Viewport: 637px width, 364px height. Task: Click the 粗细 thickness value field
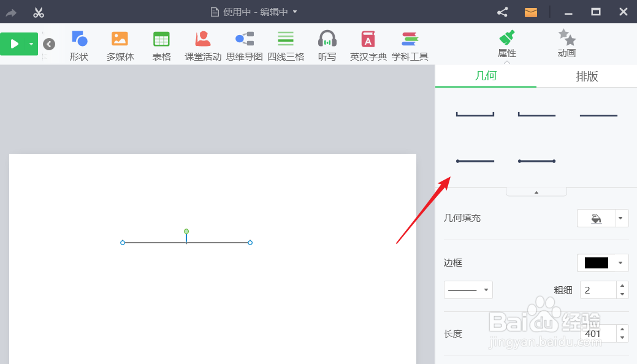tap(598, 290)
